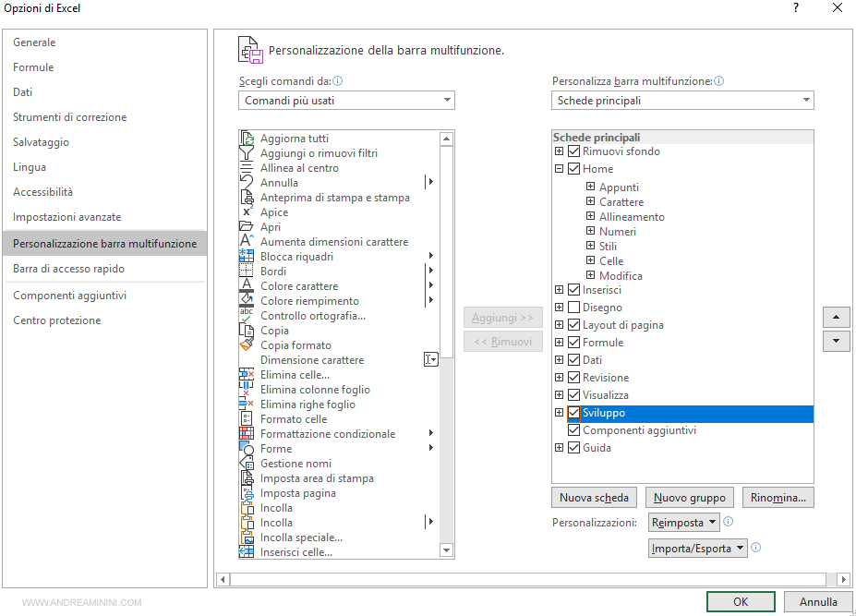Click the Colore riempimento bucket icon
Image resolution: width=856 pixels, height=616 pixels.
coord(247,300)
